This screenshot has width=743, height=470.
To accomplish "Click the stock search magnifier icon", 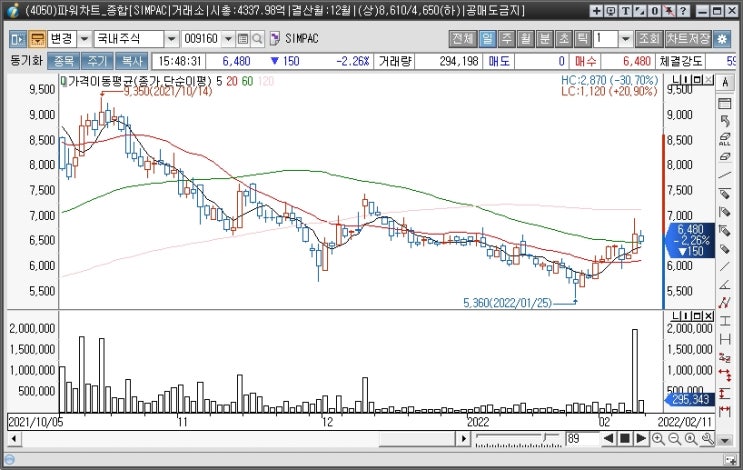I will (x=258, y=39).
